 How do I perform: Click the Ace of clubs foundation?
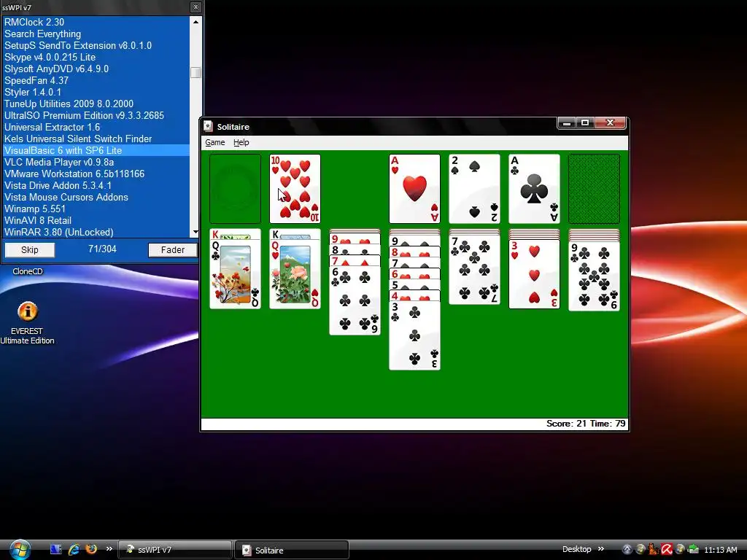534,189
